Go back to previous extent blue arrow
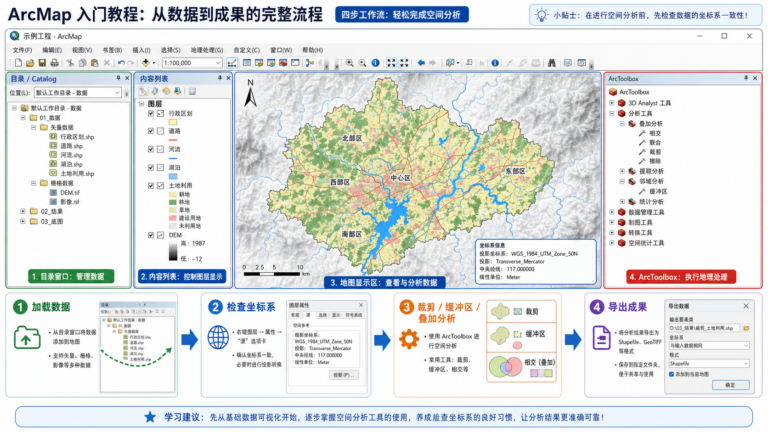Viewport: 768px width, 432px height. click(x=421, y=63)
